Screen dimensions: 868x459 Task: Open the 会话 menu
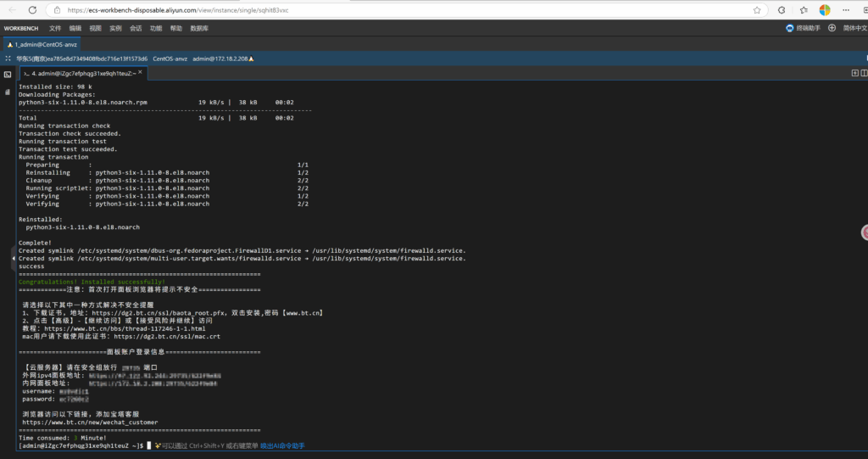coord(136,28)
